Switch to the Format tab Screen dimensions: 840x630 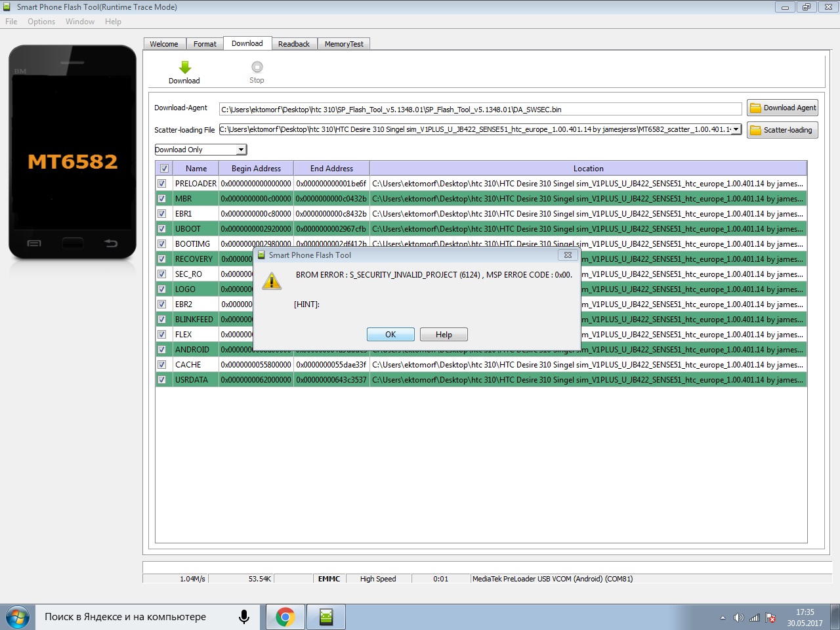tap(205, 44)
